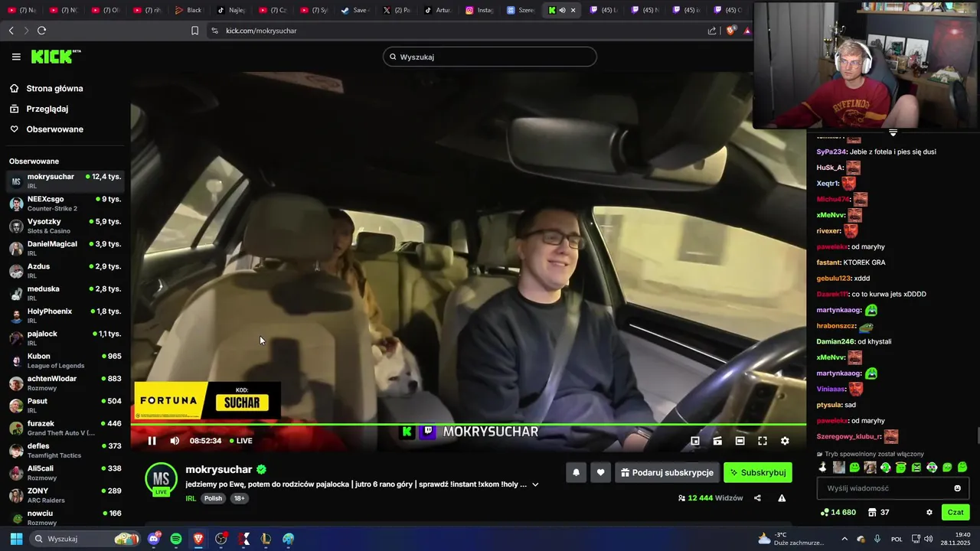Toggle stream notifications bell
Viewport: 980px width, 551px height.
click(577, 473)
